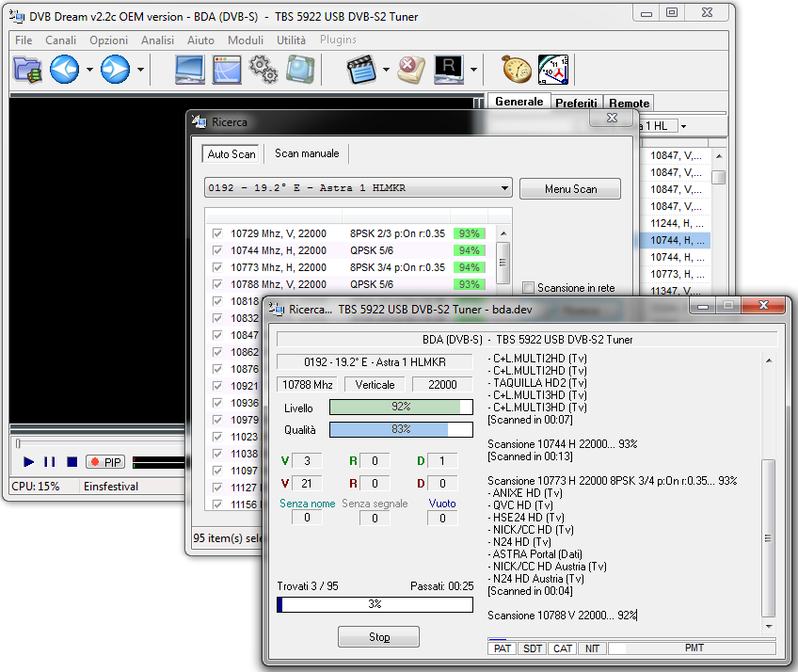
Task: Expand the back arrow history dropdown
Action: pos(89,70)
